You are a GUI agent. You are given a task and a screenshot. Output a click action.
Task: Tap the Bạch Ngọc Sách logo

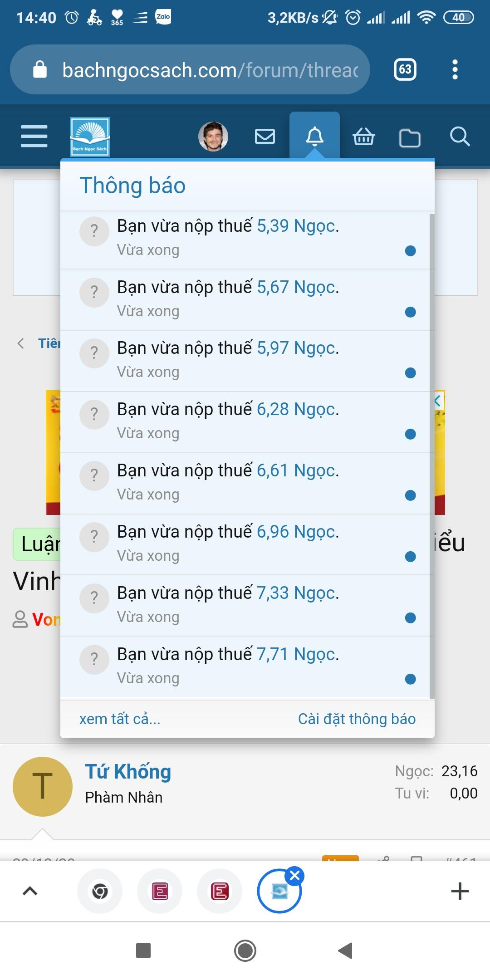pos(90,137)
